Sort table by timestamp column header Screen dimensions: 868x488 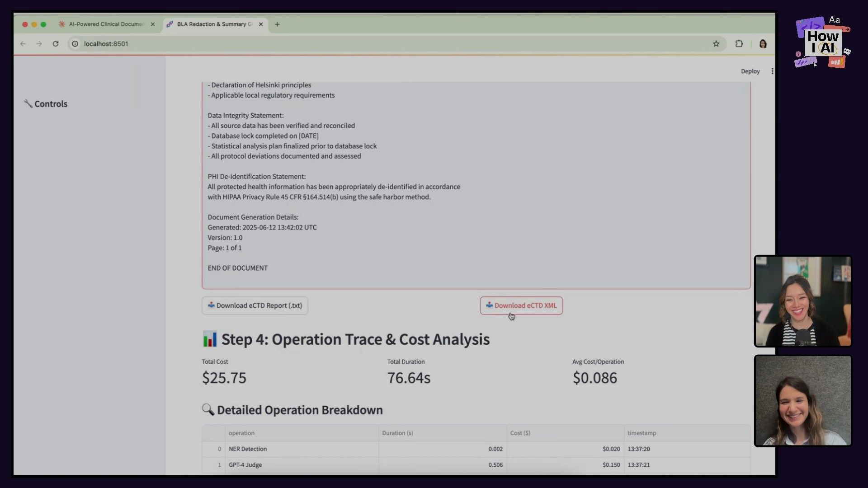click(687, 433)
